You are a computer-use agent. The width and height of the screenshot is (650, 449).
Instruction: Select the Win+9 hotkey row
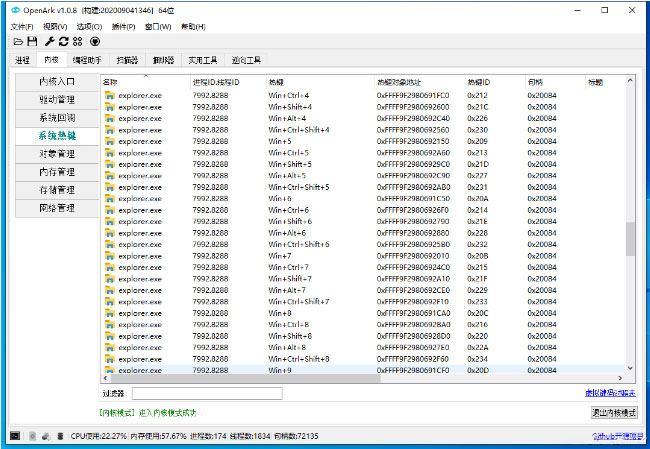(x=363, y=370)
